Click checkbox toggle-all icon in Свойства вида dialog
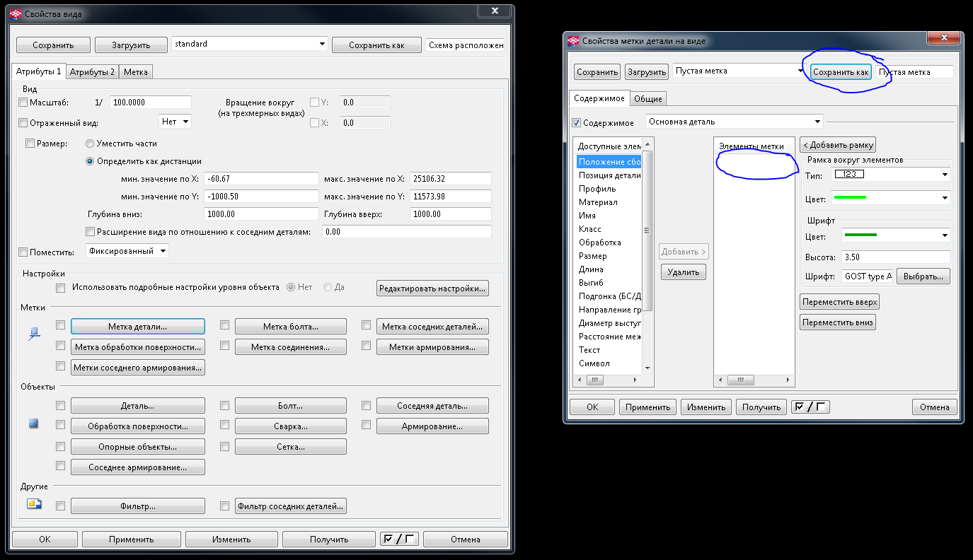 click(399, 539)
